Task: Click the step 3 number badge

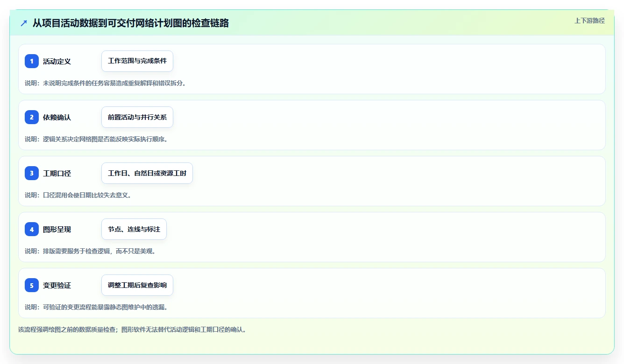Action: point(32,173)
